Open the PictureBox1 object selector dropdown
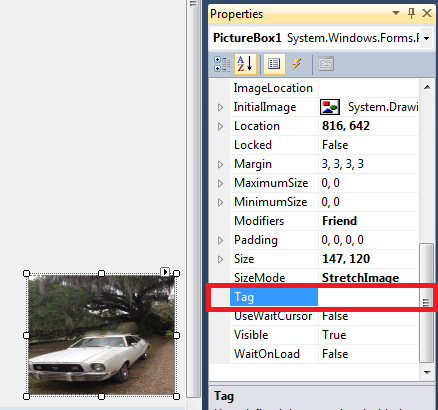 tap(426, 38)
